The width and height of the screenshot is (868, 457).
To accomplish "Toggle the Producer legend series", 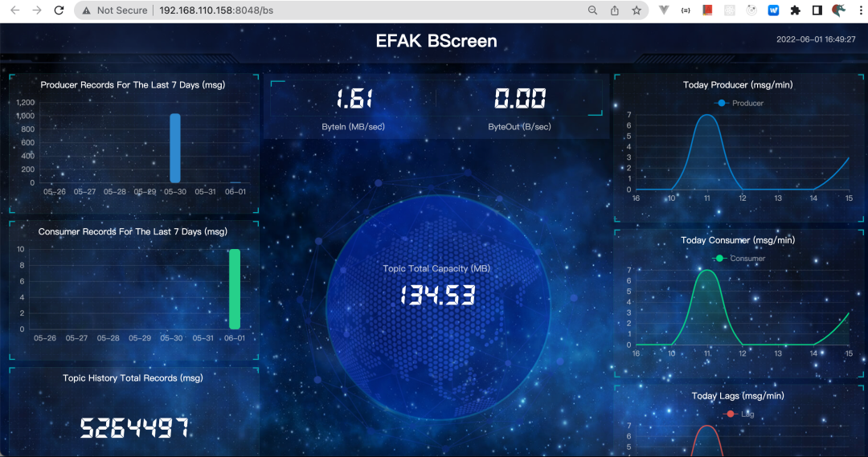I will (x=739, y=103).
